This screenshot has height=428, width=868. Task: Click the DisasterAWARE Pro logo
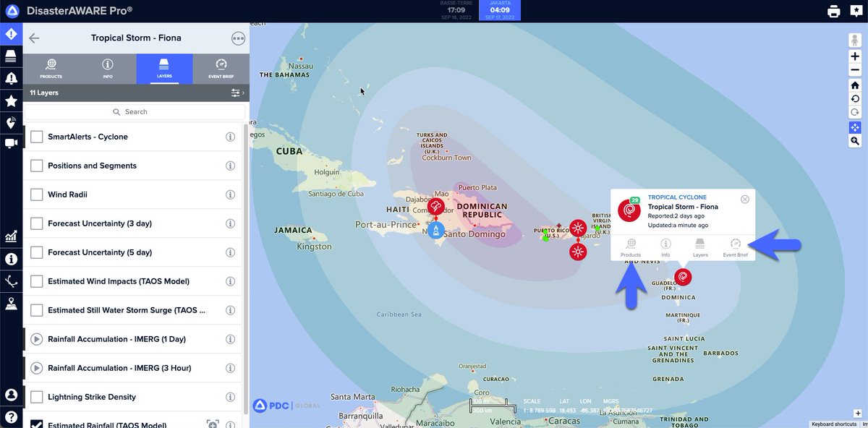pos(11,11)
